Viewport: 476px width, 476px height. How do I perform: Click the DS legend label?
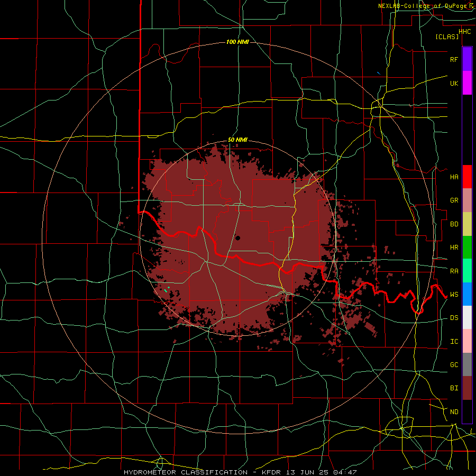(454, 317)
